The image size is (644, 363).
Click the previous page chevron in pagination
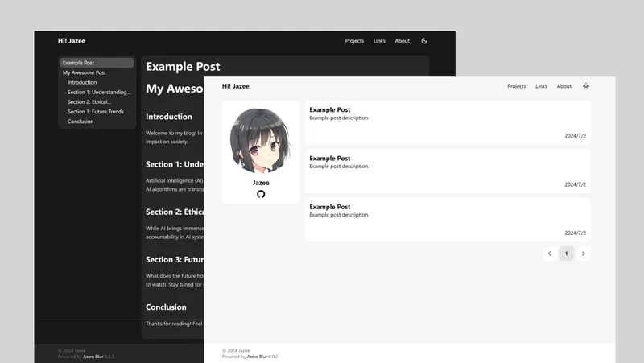(x=549, y=254)
